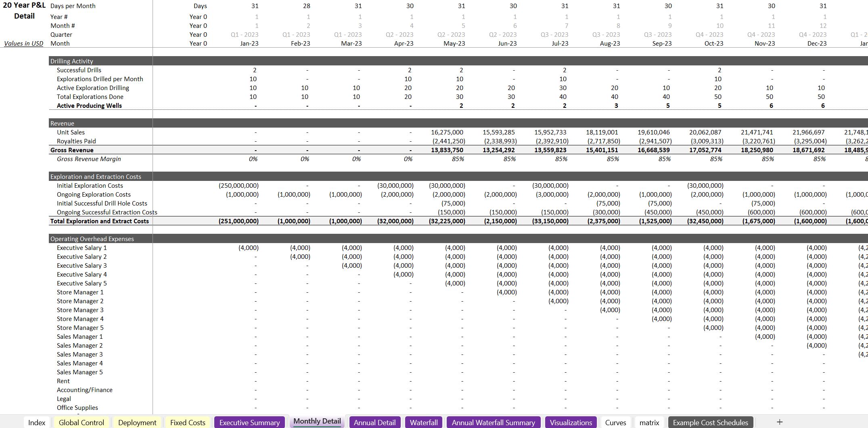Add a new sheet with plus icon

(779, 422)
